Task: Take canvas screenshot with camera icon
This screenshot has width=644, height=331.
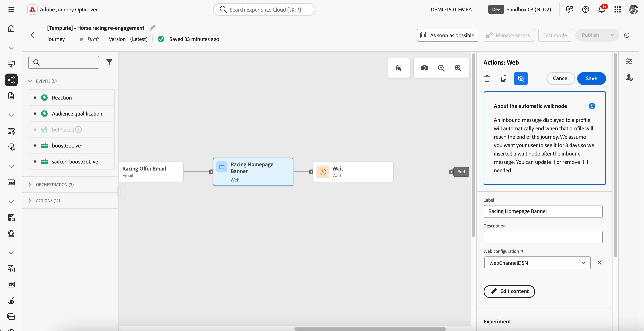Action: [424, 68]
